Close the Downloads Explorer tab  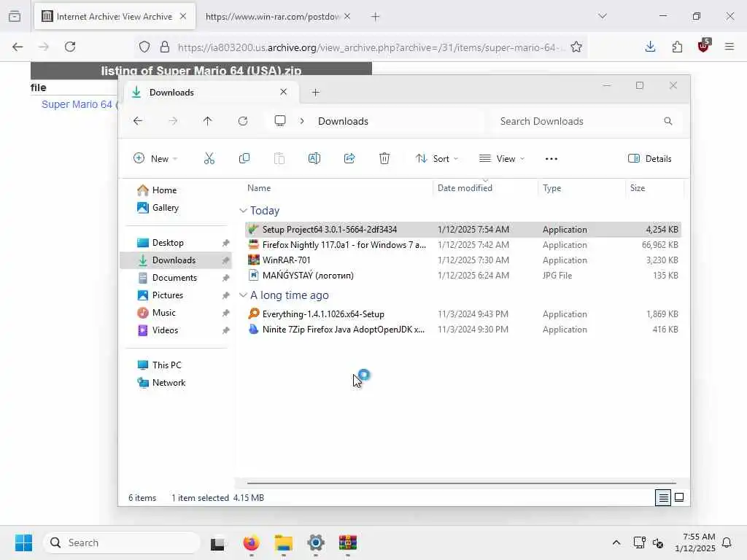point(284,92)
